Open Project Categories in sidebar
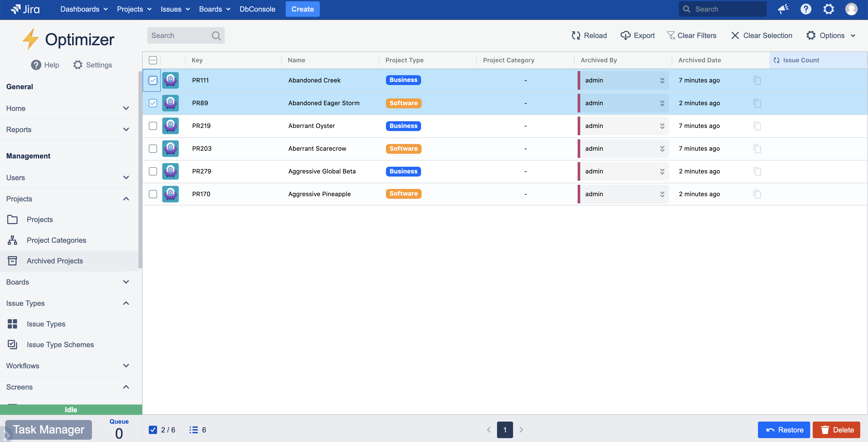The image size is (868, 442). (56, 240)
